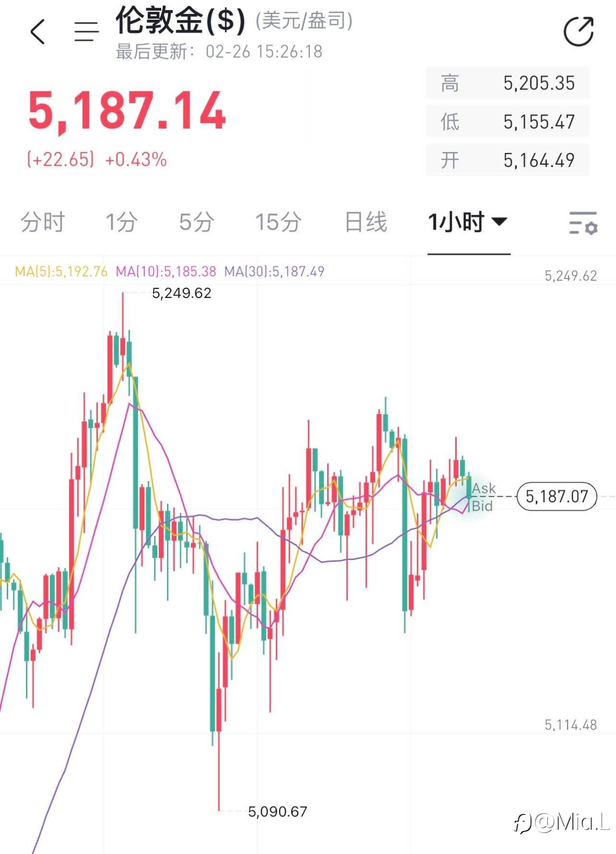616x854 pixels.
Task: Tap the current price tag 5,187.07
Action: (556, 496)
